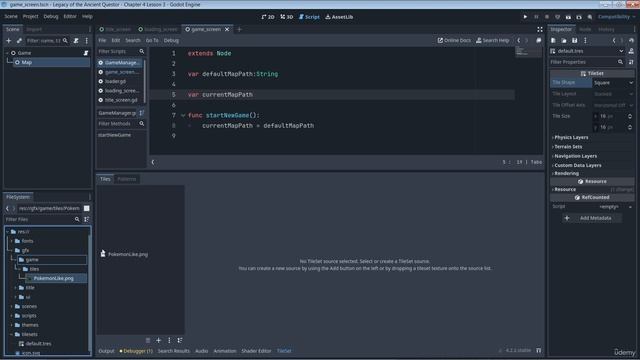
Task: Open the top bar Debug menu
Action: coord(51,17)
